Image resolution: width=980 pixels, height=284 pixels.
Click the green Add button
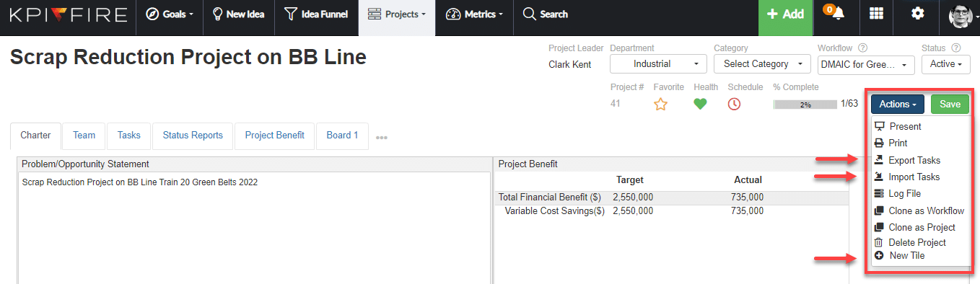click(x=785, y=14)
